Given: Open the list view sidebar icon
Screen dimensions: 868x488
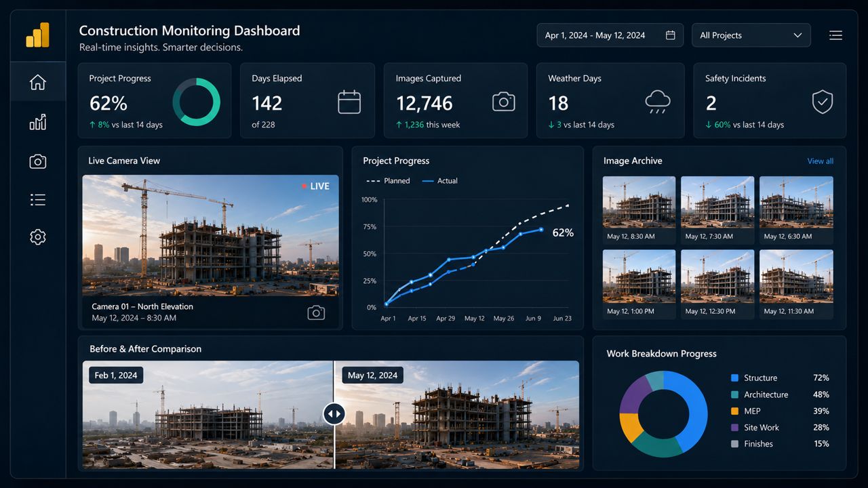Looking at the screenshot, I should [x=38, y=199].
